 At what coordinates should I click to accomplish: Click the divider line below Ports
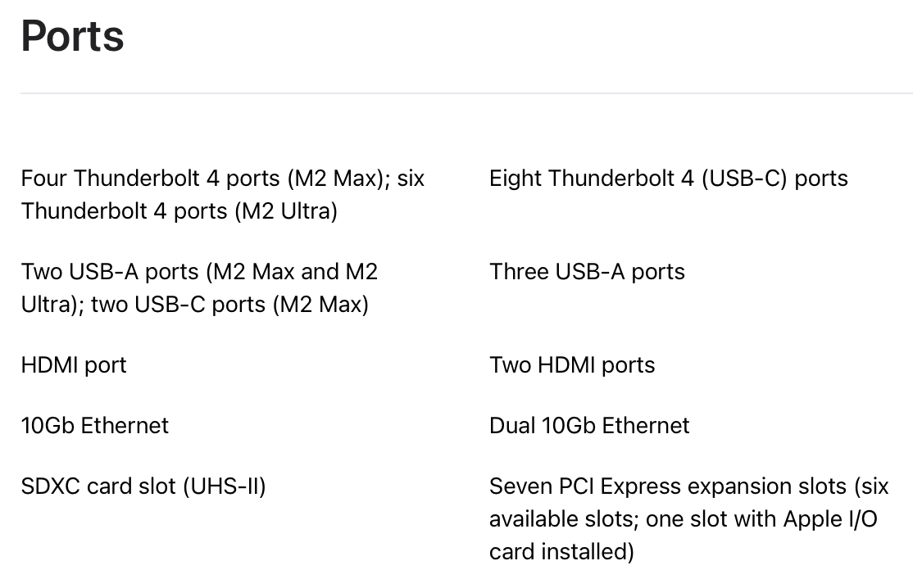[466, 93]
